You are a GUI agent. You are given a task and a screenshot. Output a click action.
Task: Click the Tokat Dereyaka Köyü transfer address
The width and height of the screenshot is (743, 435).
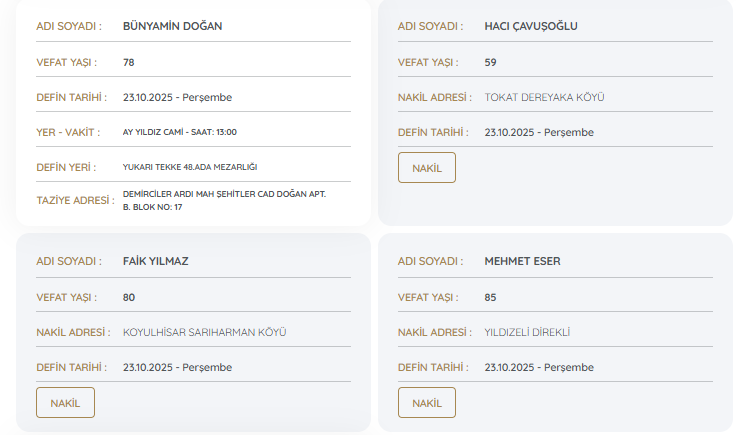click(544, 98)
